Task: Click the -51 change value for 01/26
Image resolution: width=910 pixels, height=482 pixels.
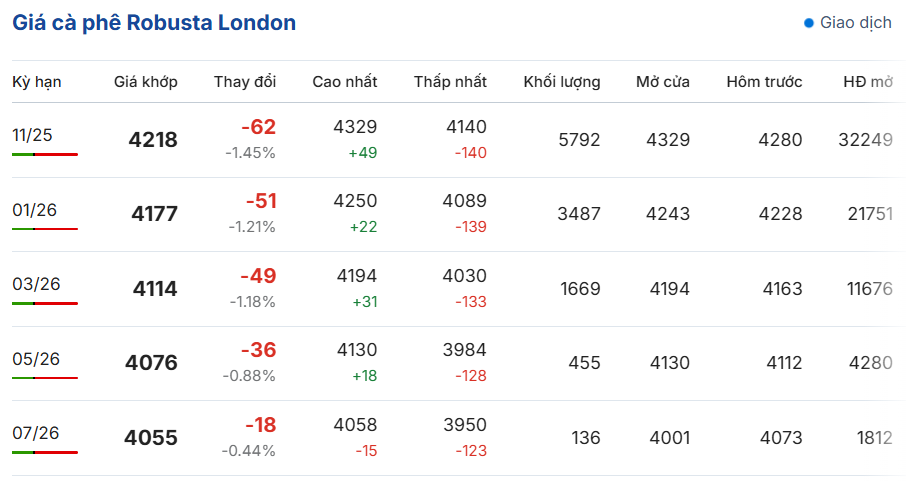Action: (261, 201)
